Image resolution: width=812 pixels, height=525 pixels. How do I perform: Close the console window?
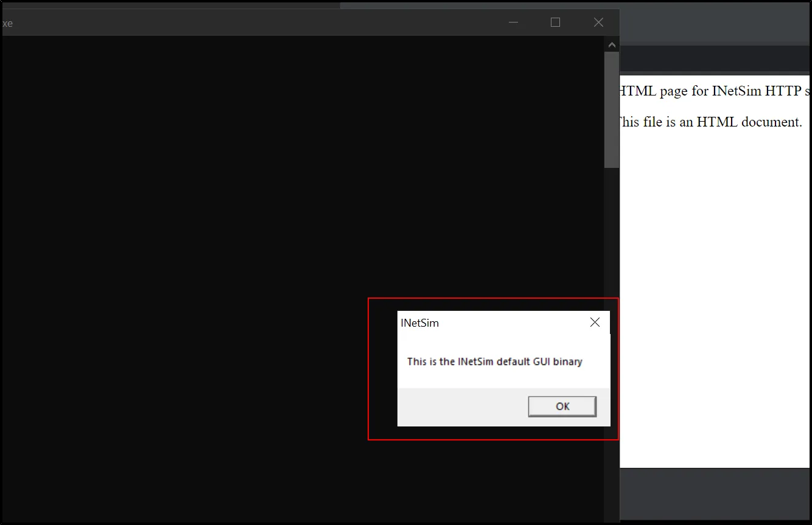[x=598, y=23]
